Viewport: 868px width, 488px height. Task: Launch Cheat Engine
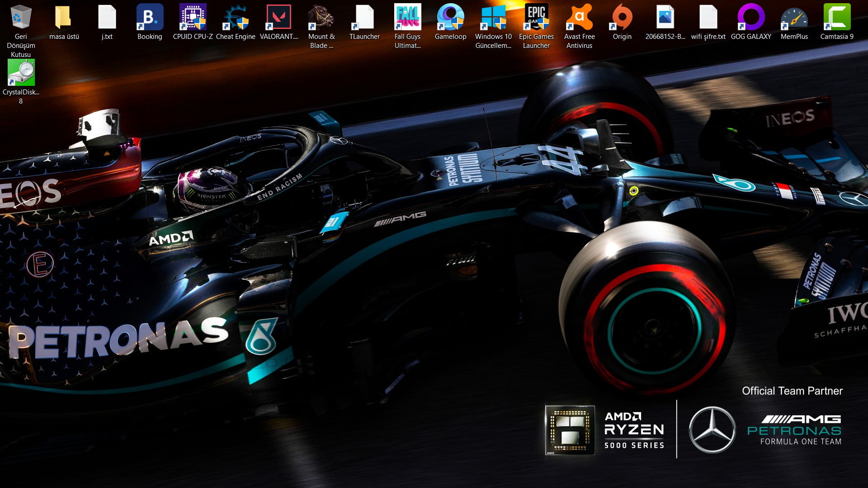tap(236, 22)
